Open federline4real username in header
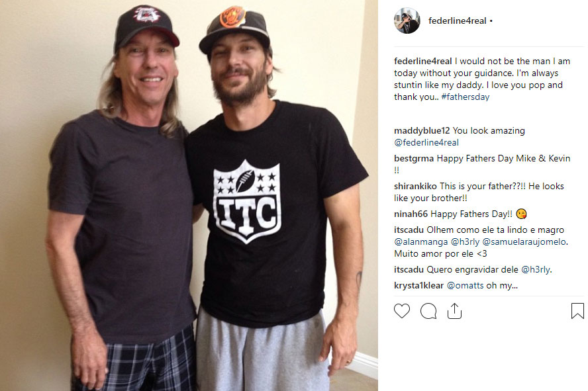Image resolution: width=588 pixels, height=391 pixels. 457,21
